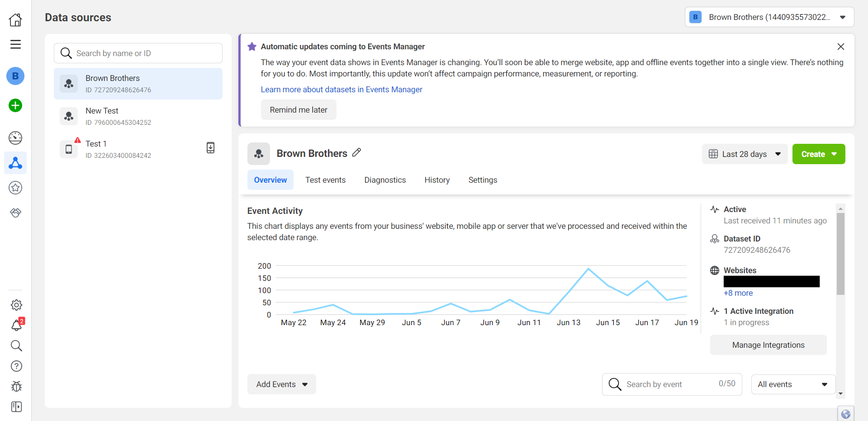This screenshot has width=868, height=421.
Task: Click the Event Activity heading
Action: tap(275, 211)
